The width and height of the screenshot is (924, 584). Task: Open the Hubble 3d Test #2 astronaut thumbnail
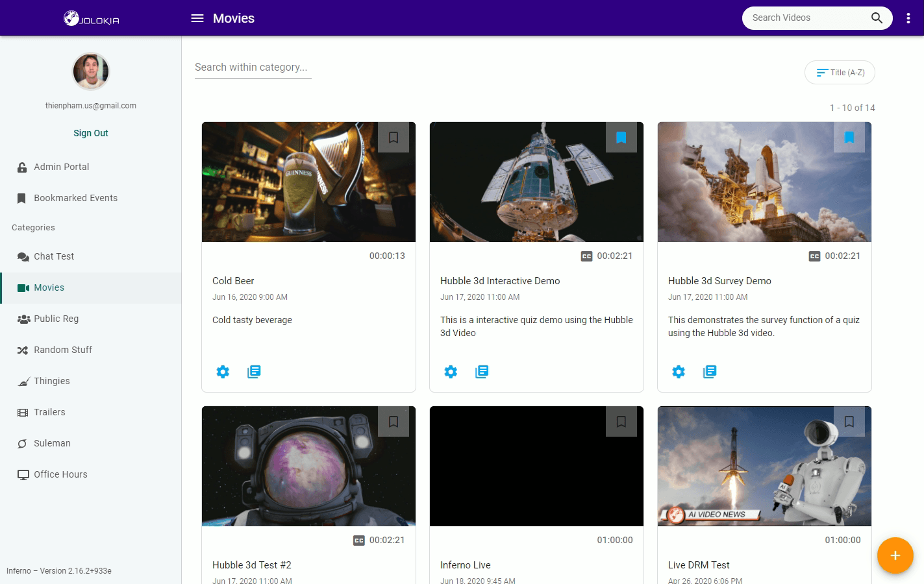point(308,466)
